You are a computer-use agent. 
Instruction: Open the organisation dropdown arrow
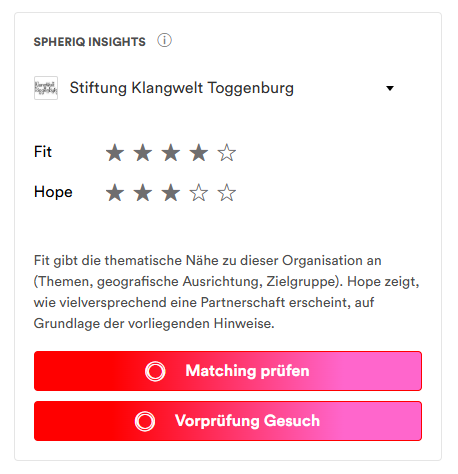tap(390, 88)
